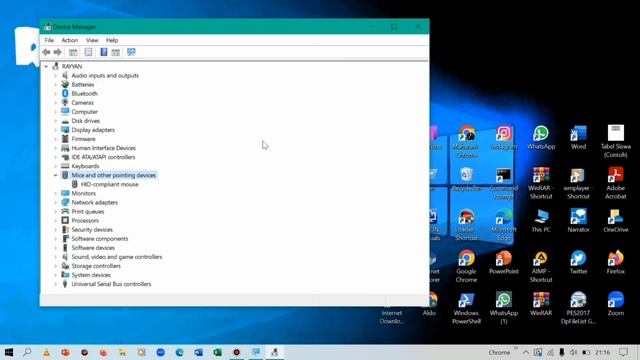Click the AIMP - Shortcut desktop icon

point(541,267)
